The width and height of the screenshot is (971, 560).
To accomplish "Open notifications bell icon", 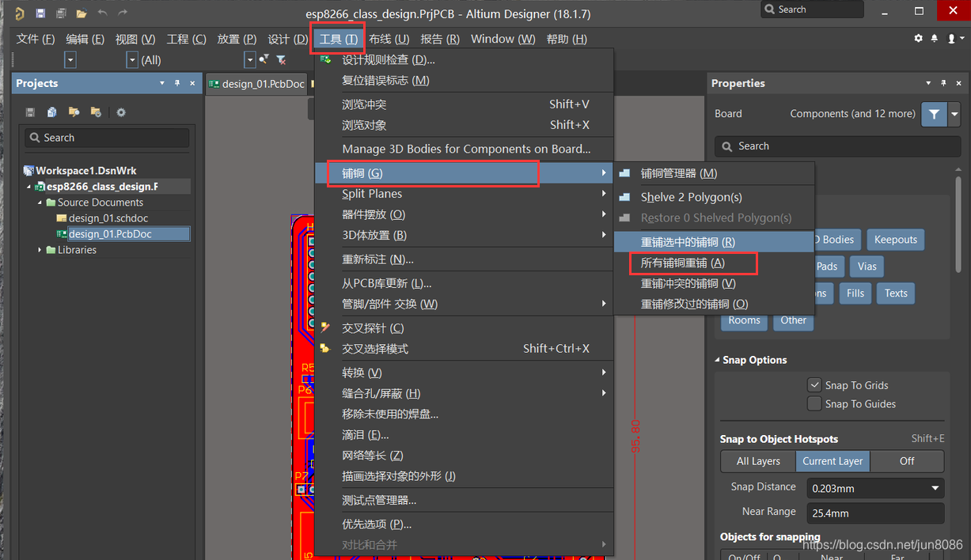I will coord(935,38).
